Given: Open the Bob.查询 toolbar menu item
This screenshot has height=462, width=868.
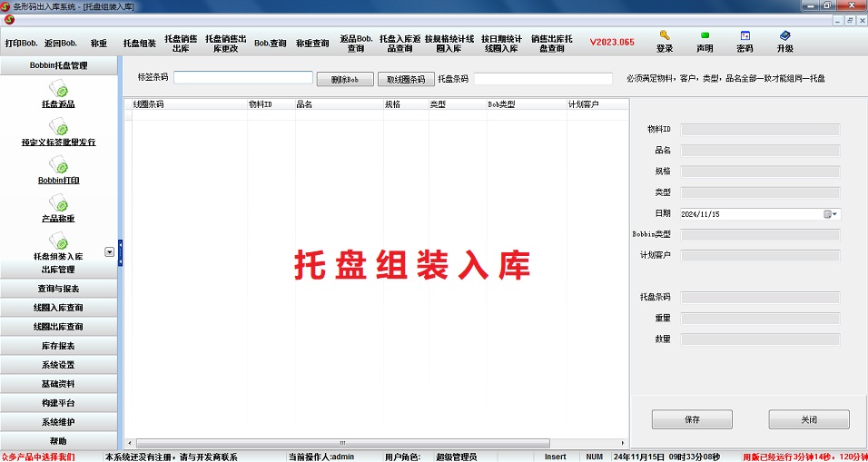Looking at the screenshot, I should [x=271, y=43].
